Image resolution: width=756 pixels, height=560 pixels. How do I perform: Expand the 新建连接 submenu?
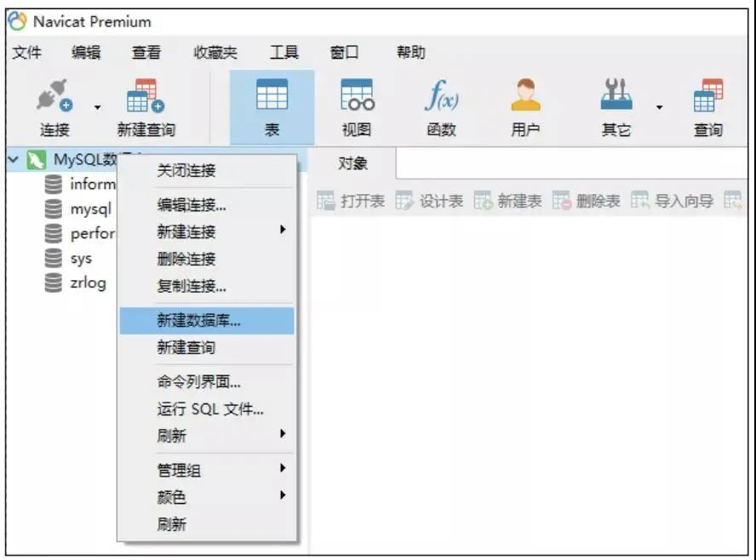(x=207, y=231)
